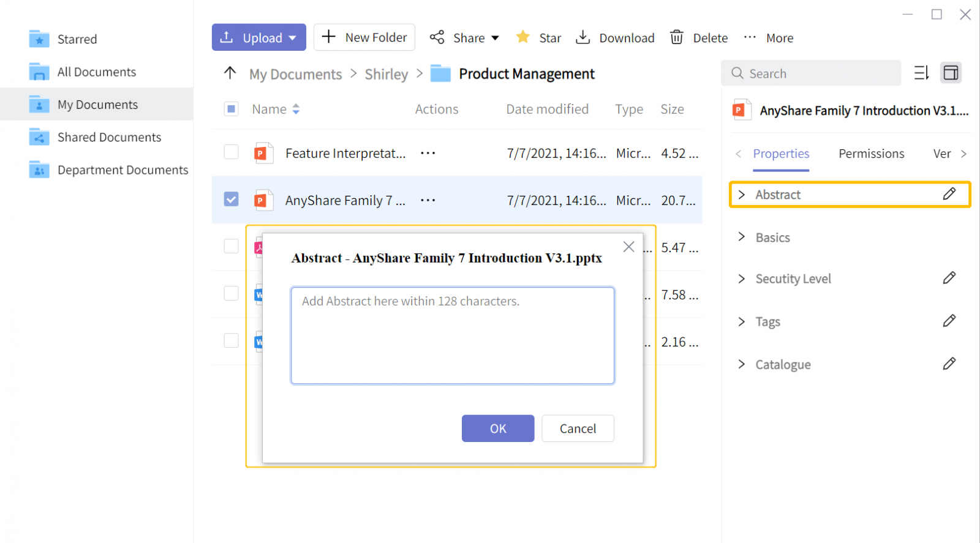The height and width of the screenshot is (543, 980).
Task: Close the Abstract dialog with X
Action: tap(628, 247)
